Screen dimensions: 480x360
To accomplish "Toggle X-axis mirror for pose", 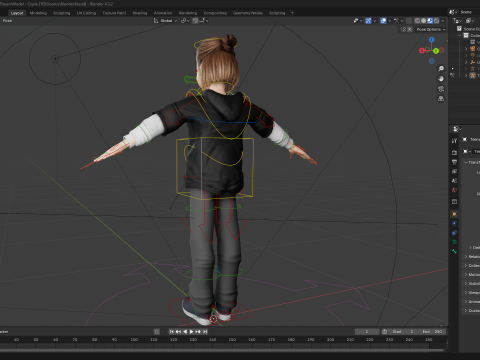I will coord(410,29).
